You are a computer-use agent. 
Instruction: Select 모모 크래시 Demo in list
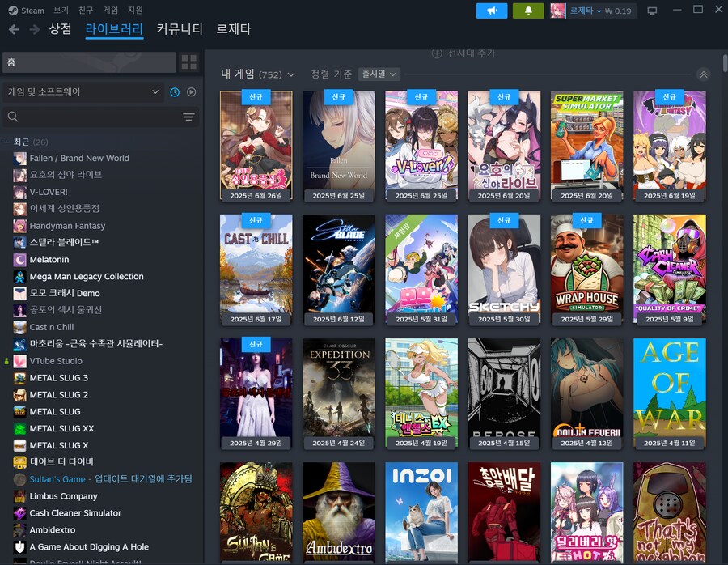(65, 293)
